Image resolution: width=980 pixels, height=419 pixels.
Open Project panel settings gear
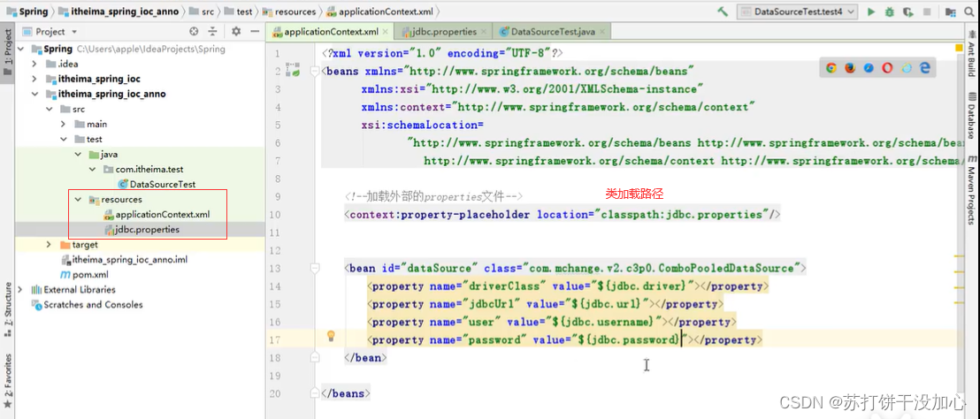click(x=235, y=31)
